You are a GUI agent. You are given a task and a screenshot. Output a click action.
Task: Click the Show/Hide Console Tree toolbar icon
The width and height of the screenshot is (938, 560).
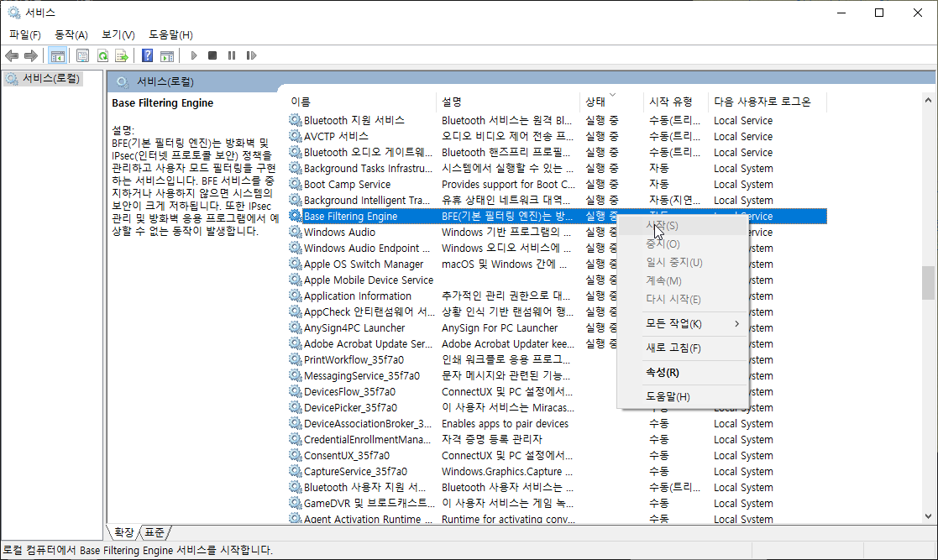58,55
